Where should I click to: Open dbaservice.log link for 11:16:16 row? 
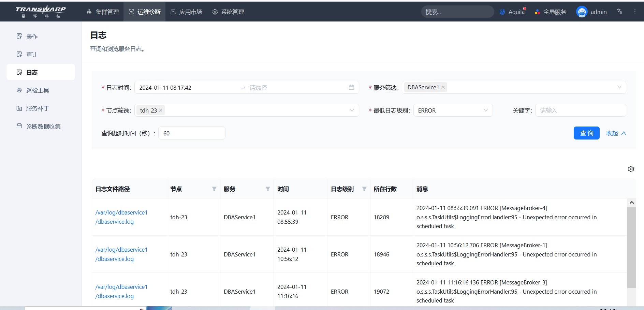point(121,291)
